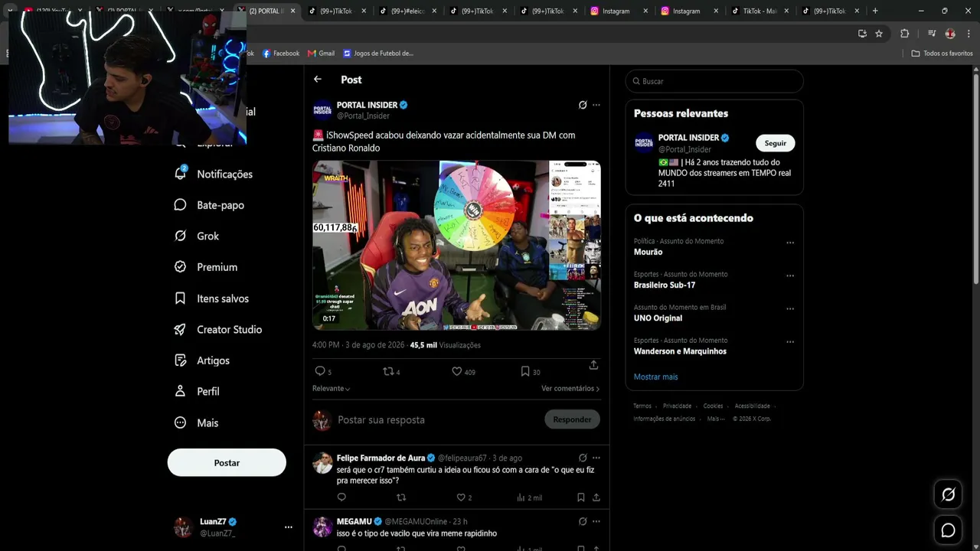Viewport: 980px width, 551px height.
Task: Open Artigos in the sidebar
Action: pos(202,360)
